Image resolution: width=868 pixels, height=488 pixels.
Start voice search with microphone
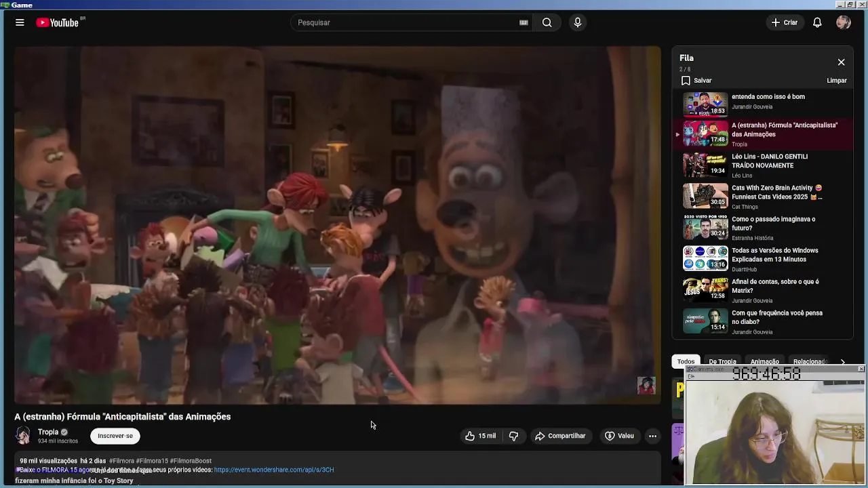point(578,22)
